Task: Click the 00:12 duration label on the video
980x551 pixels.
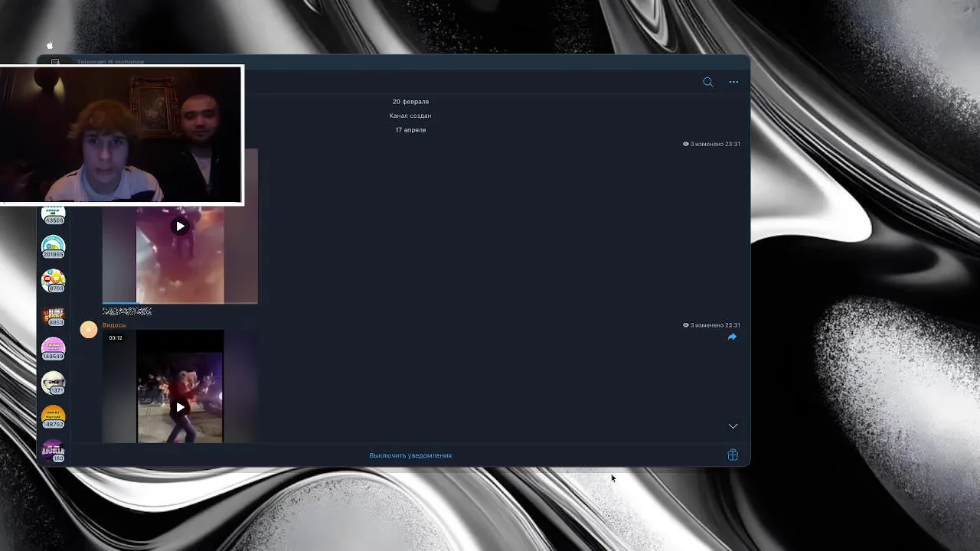Action: [116, 337]
